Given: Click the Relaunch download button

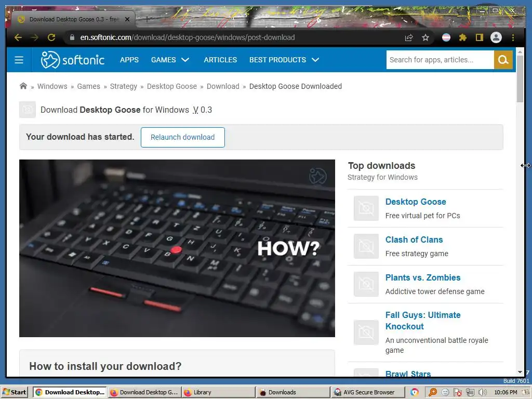Looking at the screenshot, I should click(182, 137).
